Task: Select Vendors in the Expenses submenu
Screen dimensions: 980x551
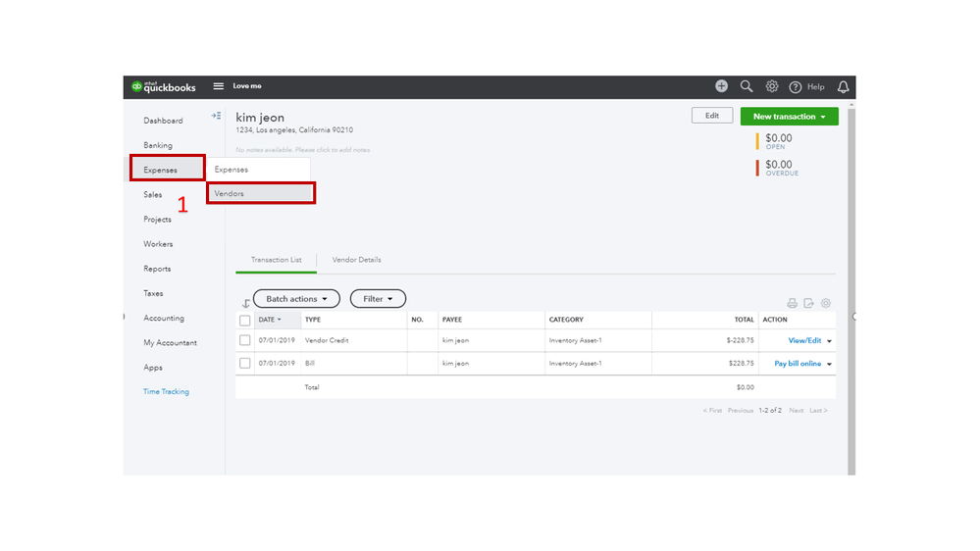Action: tap(261, 194)
